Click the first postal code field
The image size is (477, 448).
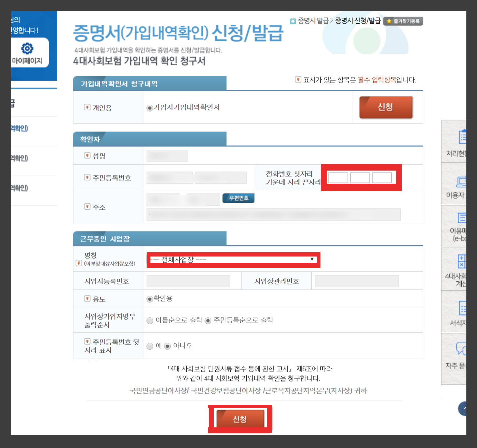pyautogui.click(x=163, y=200)
